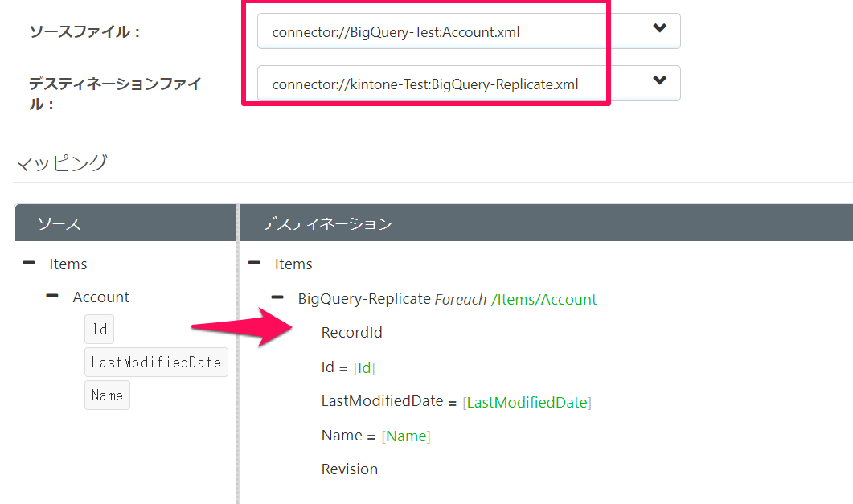Viewport: 853px width, 504px height.
Task: Select the BigQuery-Replicate destination node label
Action: [364, 299]
